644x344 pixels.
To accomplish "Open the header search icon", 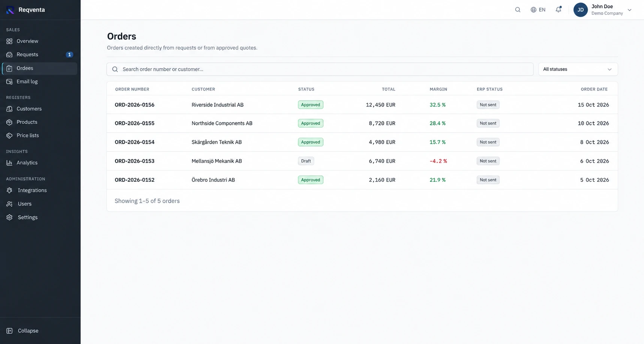I will pos(518,10).
